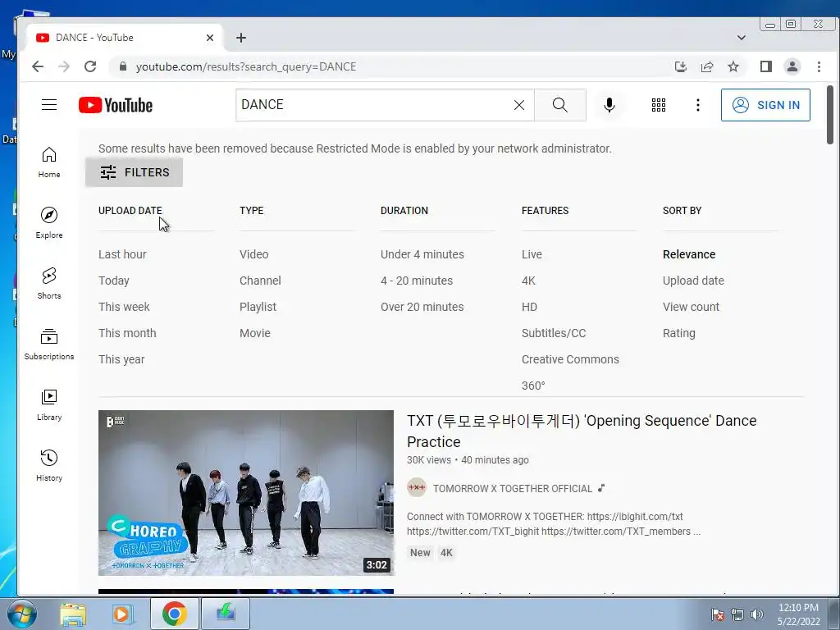Reload the YouTube page
Screen dimensions: 840x630
tap(90, 66)
